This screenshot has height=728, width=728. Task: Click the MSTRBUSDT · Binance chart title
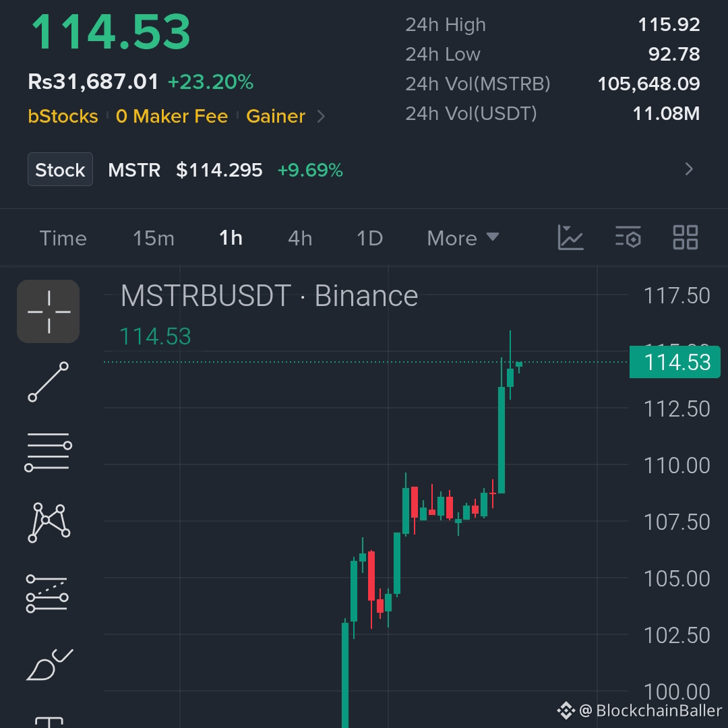[269, 296]
